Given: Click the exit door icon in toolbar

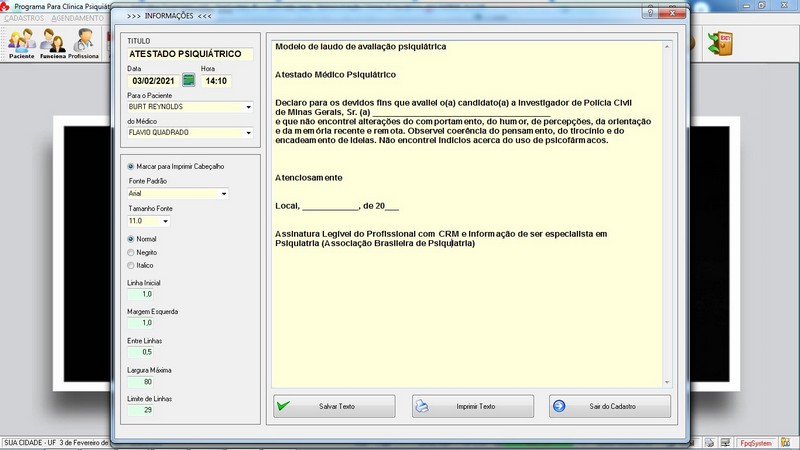Looking at the screenshot, I should pyautogui.click(x=720, y=43).
